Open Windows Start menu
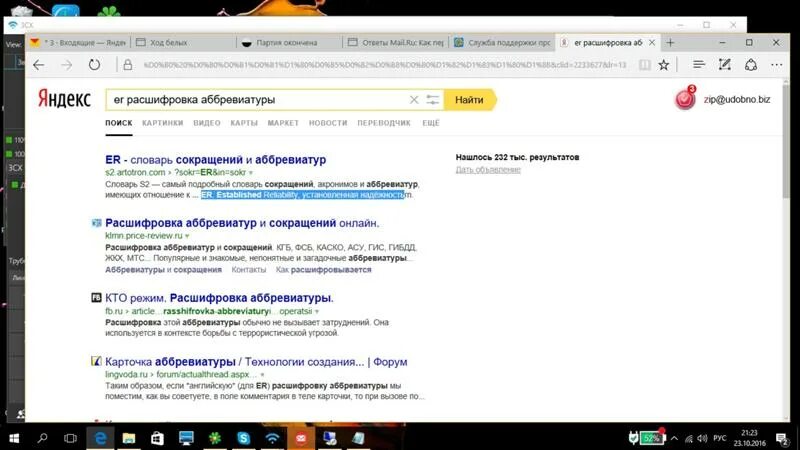This screenshot has height=450, width=800. click(14, 438)
